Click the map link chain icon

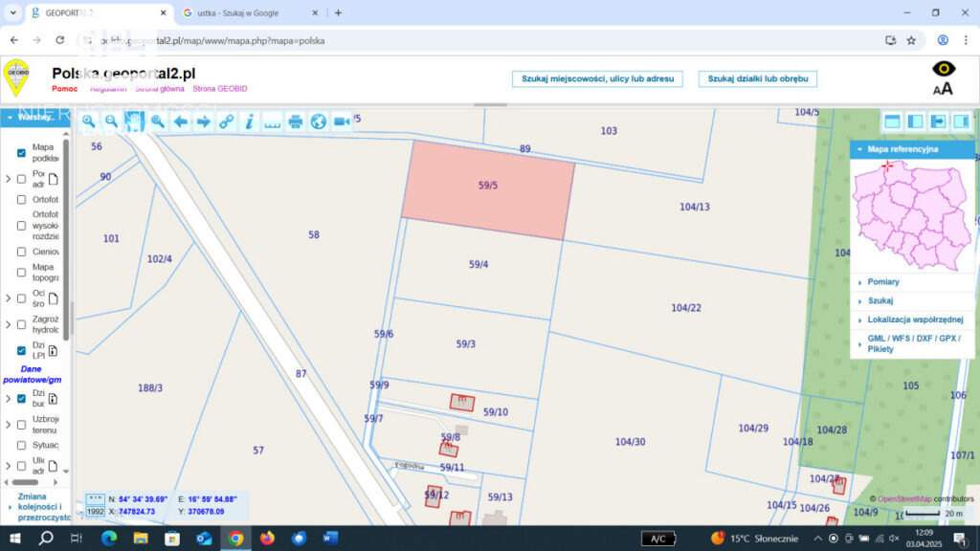226,121
